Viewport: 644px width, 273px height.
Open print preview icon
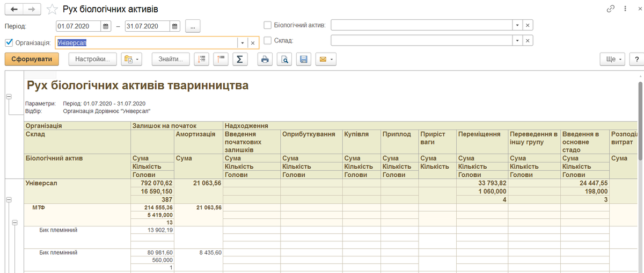(284, 60)
